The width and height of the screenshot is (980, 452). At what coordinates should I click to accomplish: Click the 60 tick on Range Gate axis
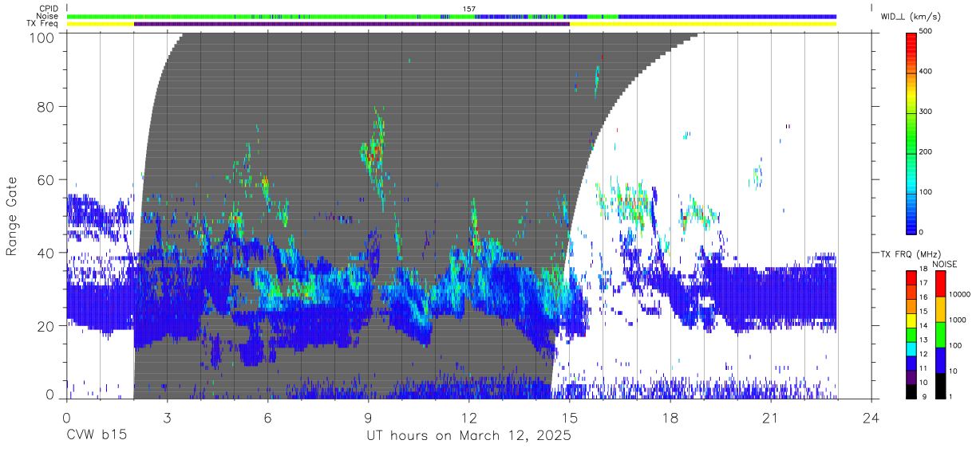pos(46,180)
